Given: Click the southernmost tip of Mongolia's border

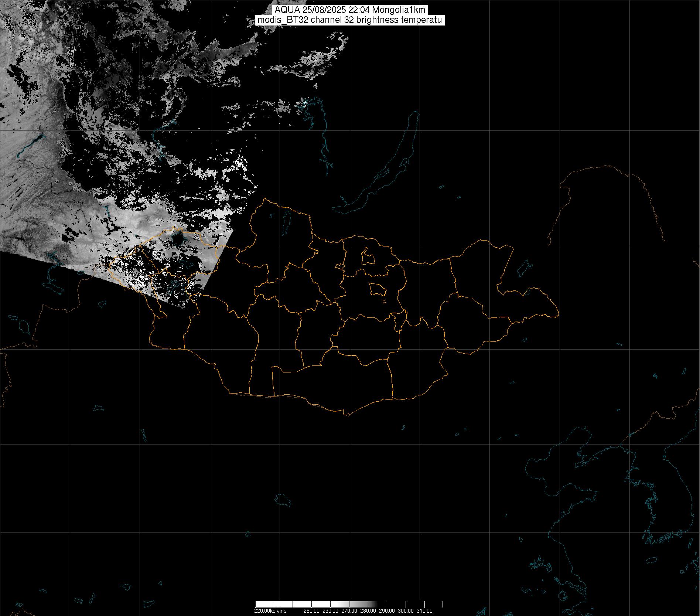Looking at the screenshot, I should (x=347, y=415).
